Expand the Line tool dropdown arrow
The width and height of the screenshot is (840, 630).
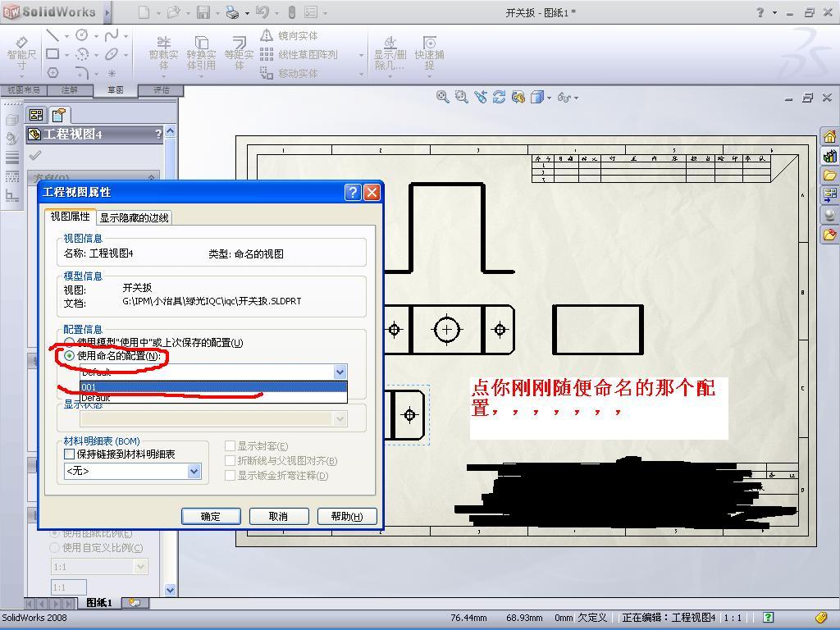[66, 36]
